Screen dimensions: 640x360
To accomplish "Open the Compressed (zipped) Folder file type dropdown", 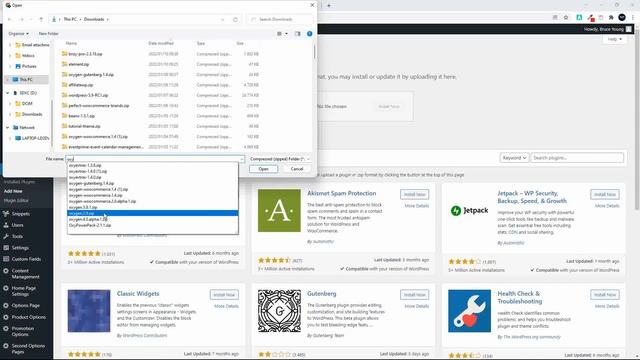I will pos(280,159).
